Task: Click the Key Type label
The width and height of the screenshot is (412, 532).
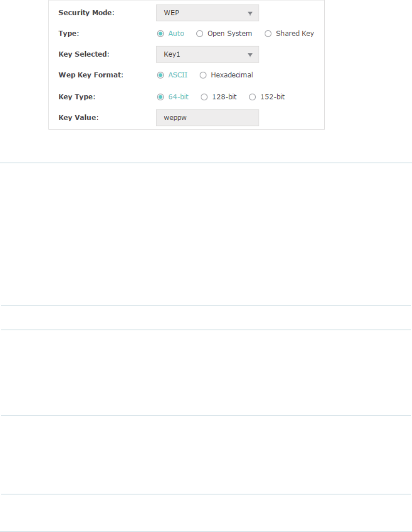Action: (x=77, y=97)
